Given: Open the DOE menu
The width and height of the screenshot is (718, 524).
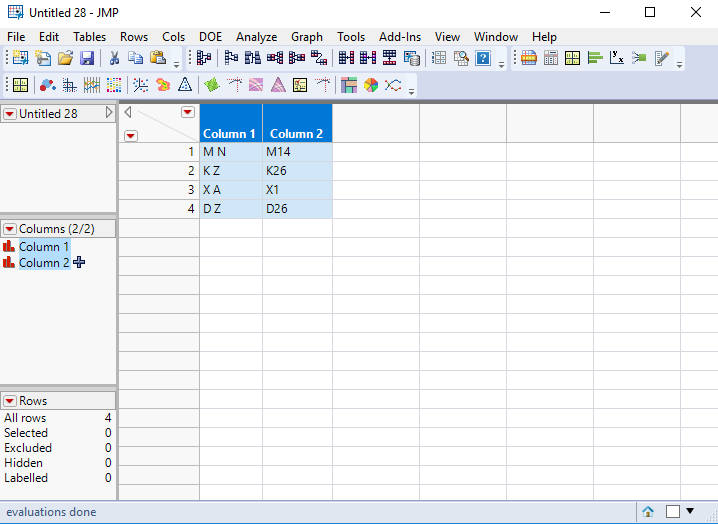Looking at the screenshot, I should point(211,37).
